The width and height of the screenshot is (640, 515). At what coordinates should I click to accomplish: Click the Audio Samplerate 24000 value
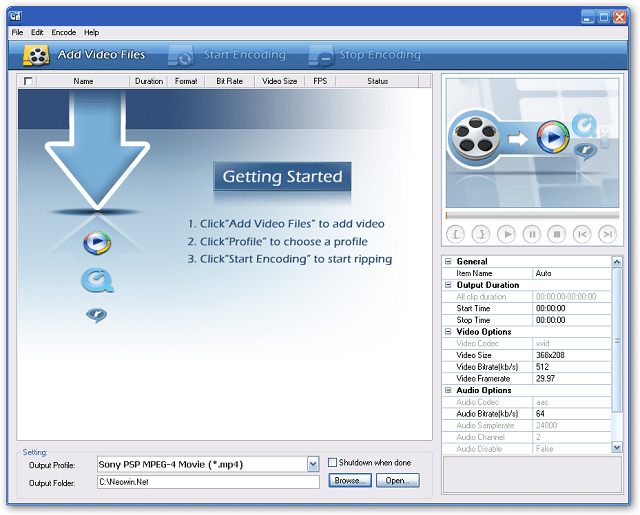point(571,425)
